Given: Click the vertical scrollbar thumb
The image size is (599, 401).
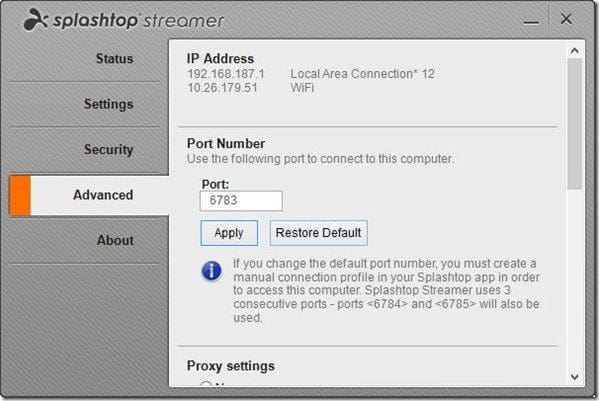Looking at the screenshot, I should coord(574,124).
